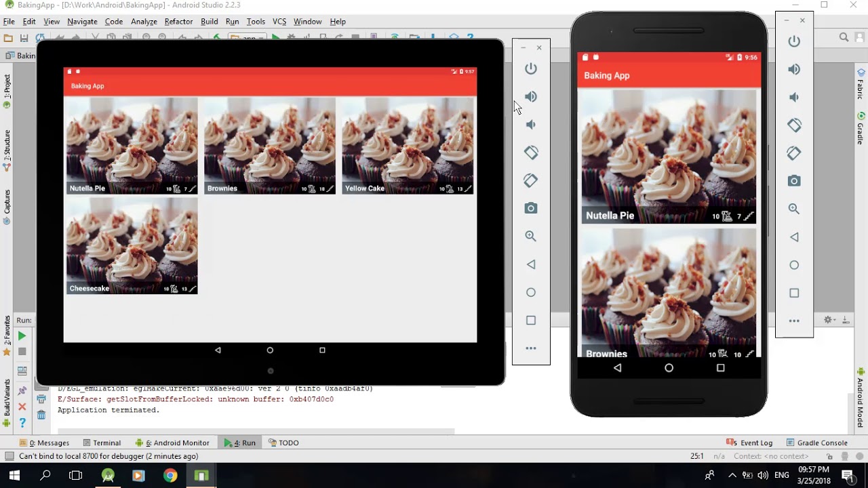Tap the Home button inside the phone screen
This screenshot has height=488, width=868.
coord(669,367)
